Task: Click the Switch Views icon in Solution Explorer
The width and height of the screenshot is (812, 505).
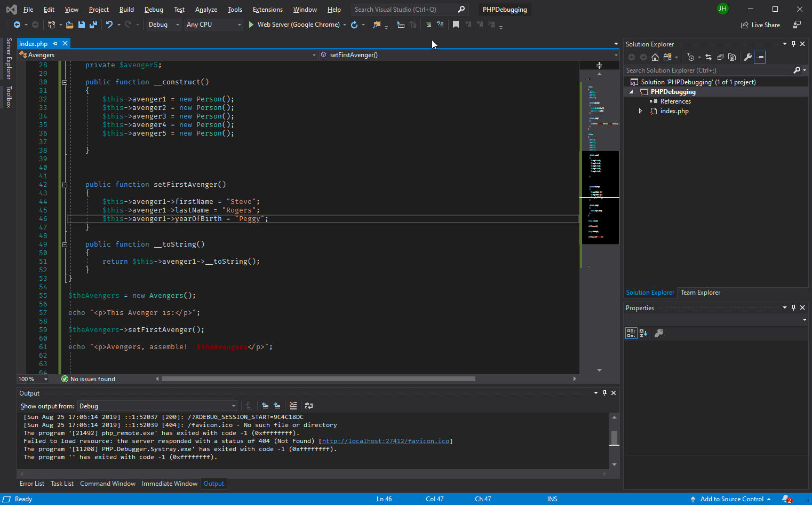Action: tap(667, 57)
